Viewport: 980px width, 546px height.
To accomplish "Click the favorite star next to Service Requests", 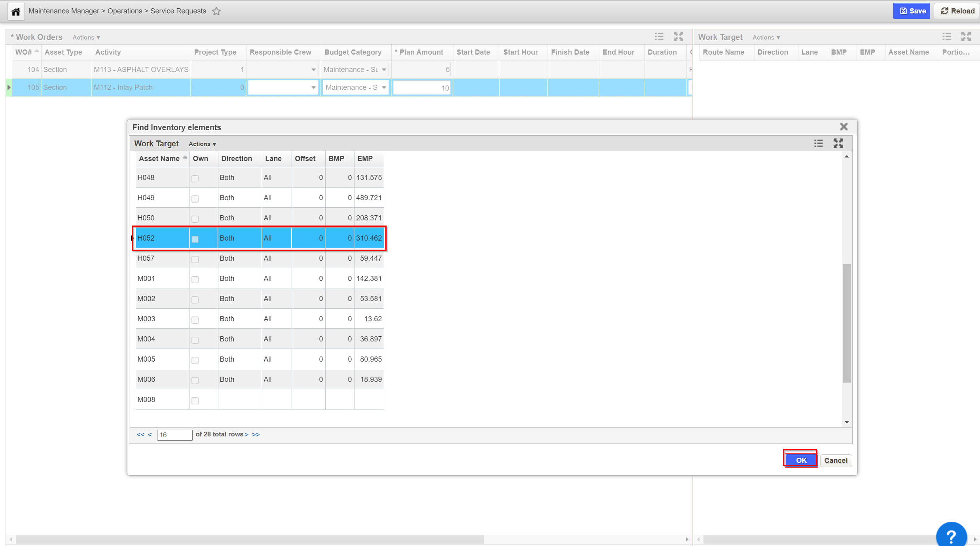I will 216,11.
